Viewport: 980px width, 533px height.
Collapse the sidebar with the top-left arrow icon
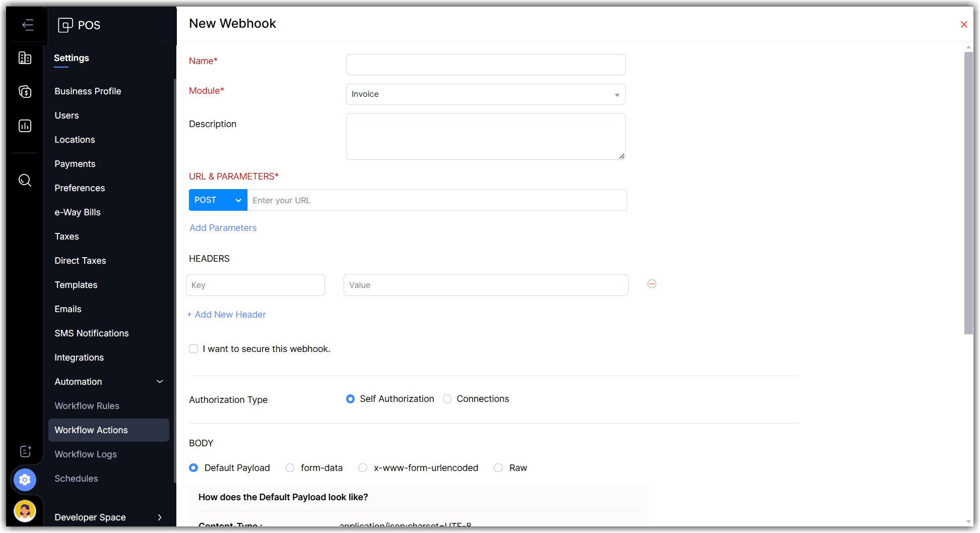pos(28,25)
